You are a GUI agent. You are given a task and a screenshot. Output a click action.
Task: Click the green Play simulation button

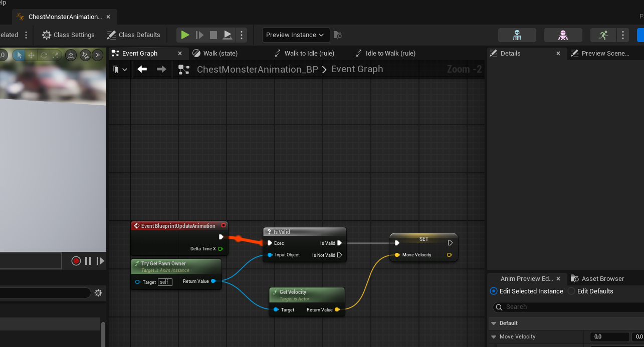coord(185,35)
